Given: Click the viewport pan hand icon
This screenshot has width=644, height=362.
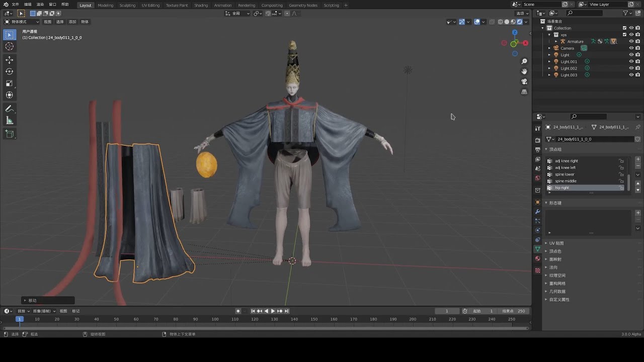Looking at the screenshot, I should coord(524,71).
